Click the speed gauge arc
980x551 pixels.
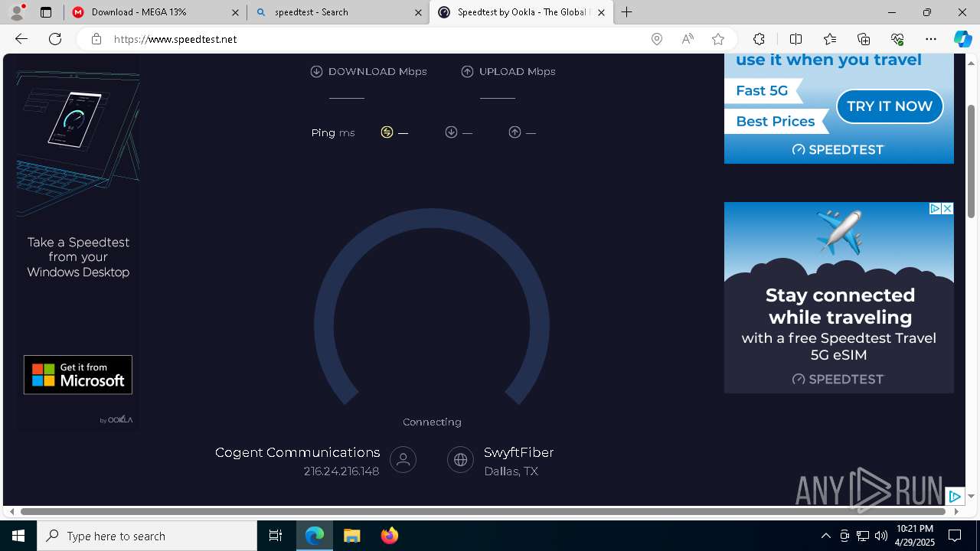click(432, 306)
